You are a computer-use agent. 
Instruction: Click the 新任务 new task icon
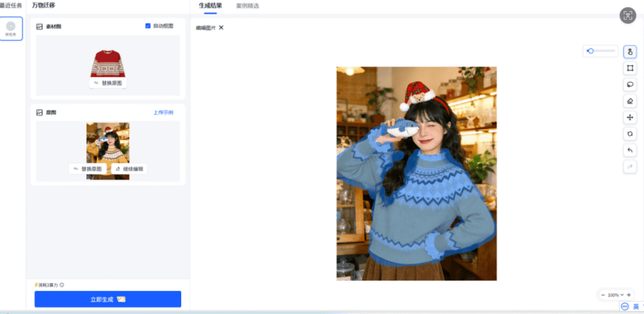11,29
